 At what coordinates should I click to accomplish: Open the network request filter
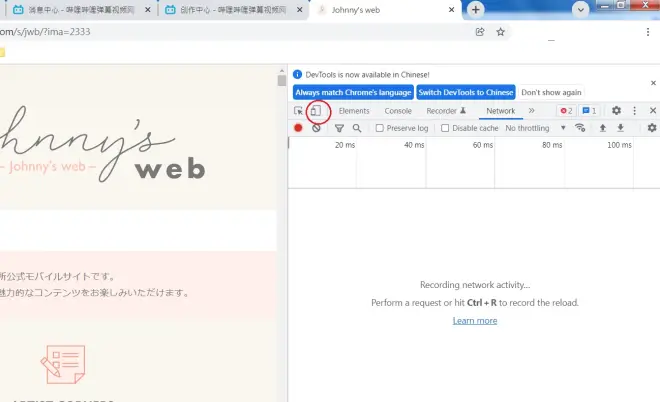339,128
